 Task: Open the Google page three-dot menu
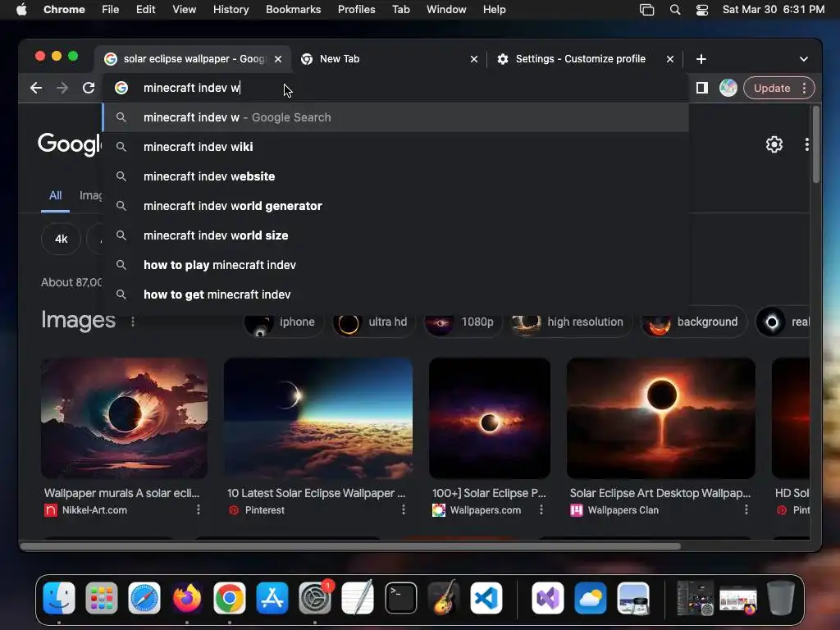(x=807, y=144)
